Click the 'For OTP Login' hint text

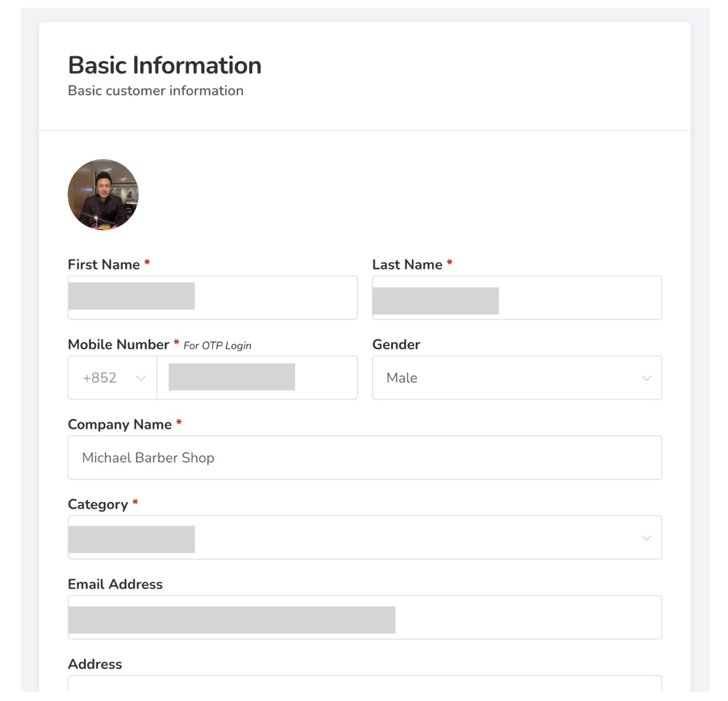(218, 346)
